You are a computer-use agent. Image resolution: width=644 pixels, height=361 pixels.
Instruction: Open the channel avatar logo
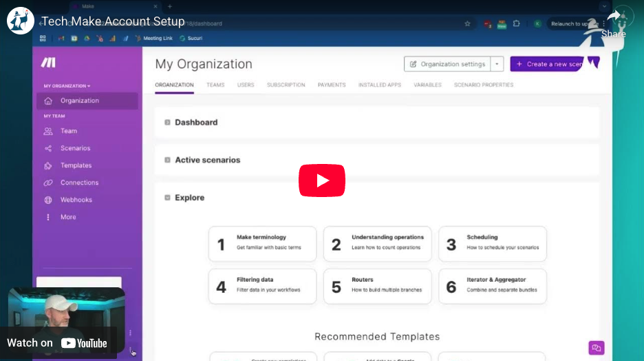(20, 21)
